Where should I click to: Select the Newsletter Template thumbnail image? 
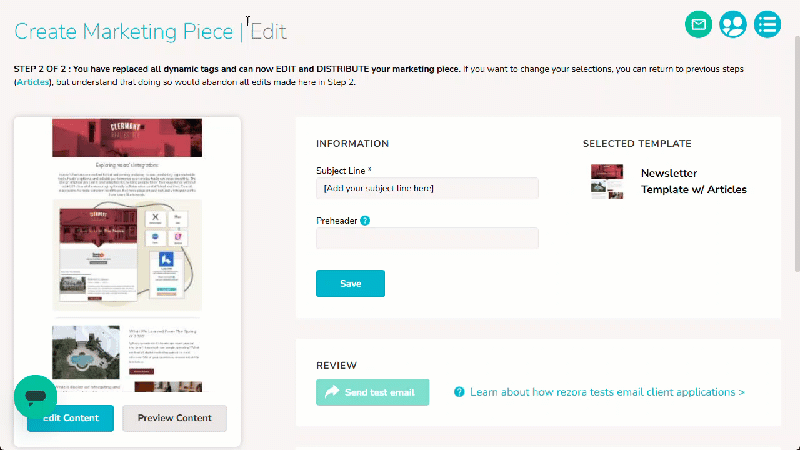tap(607, 181)
